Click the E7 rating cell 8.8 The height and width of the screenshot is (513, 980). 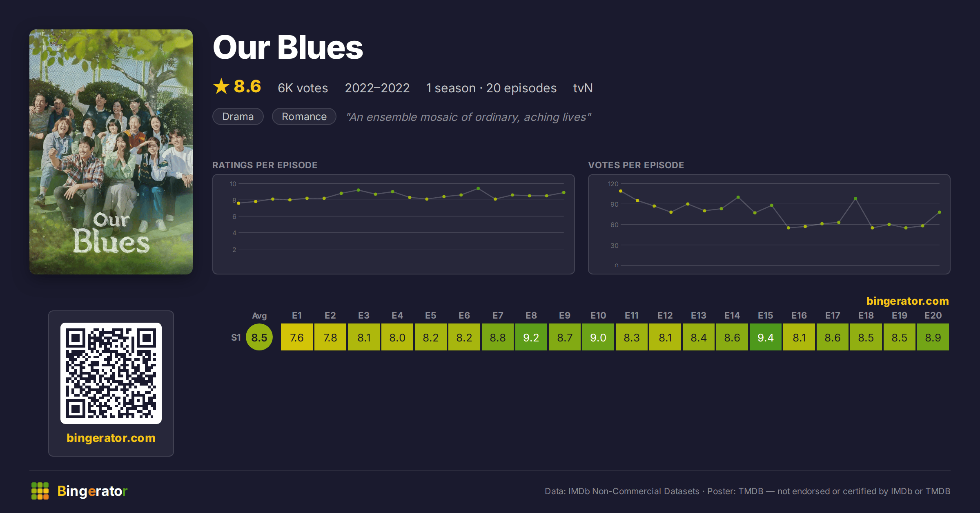[x=498, y=337]
